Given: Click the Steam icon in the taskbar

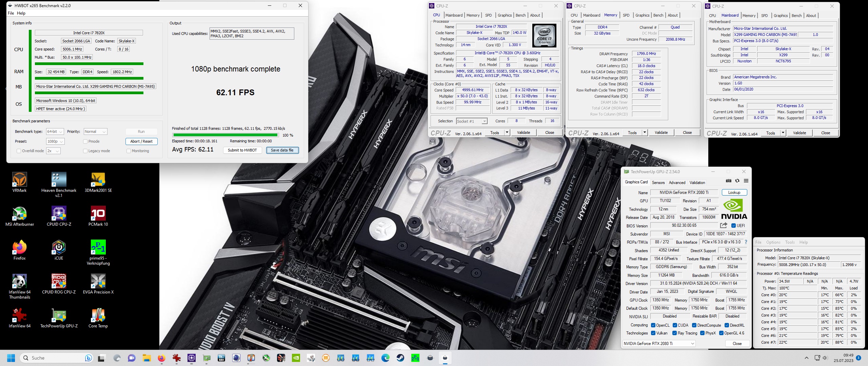Looking at the screenshot, I should point(400,358).
